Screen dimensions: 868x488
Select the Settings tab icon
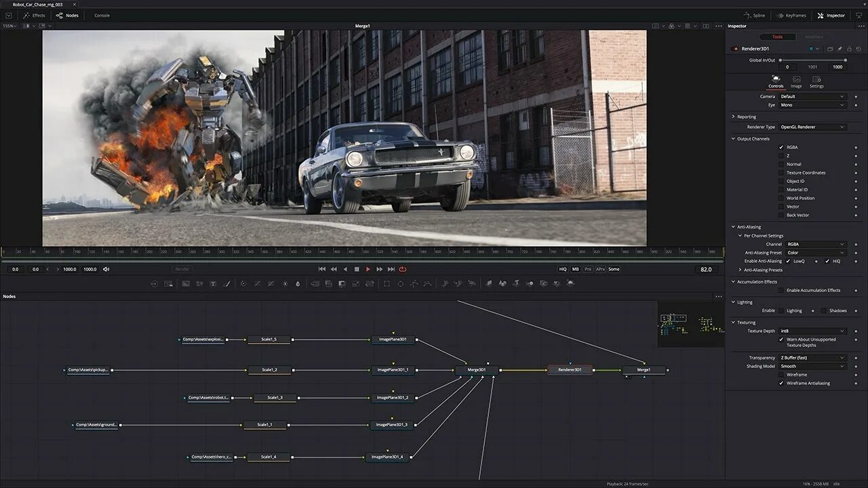[816, 82]
